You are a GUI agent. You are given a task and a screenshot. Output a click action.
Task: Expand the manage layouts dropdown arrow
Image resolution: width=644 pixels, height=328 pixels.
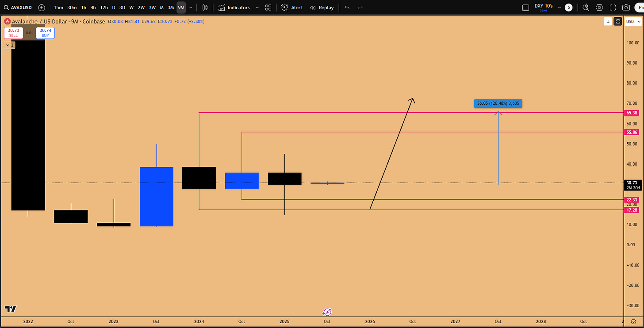point(560,8)
